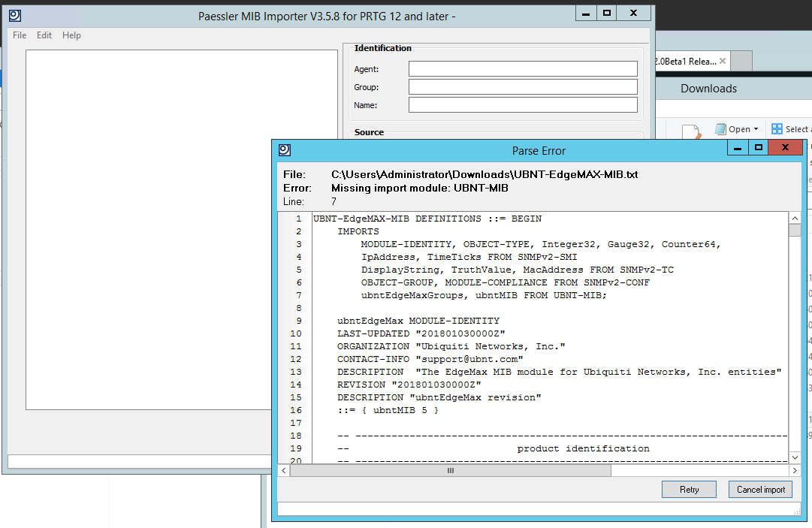Click the Open button in Downloads window
The height and width of the screenshot is (528, 812).
[x=733, y=129]
